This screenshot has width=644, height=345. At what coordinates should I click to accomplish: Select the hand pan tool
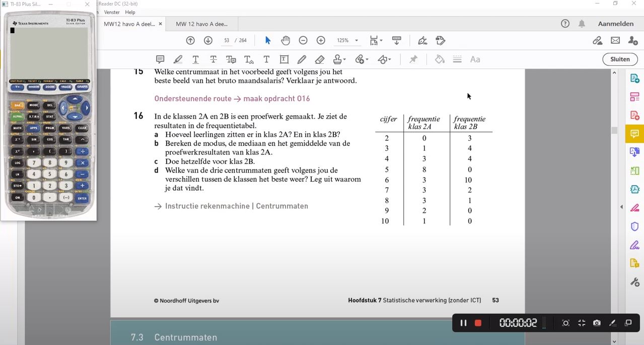pyautogui.click(x=285, y=40)
